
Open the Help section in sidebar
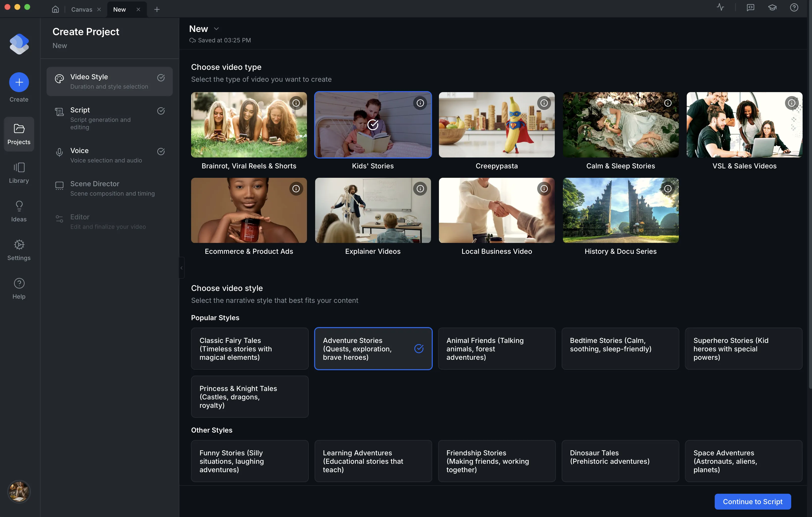click(x=19, y=288)
